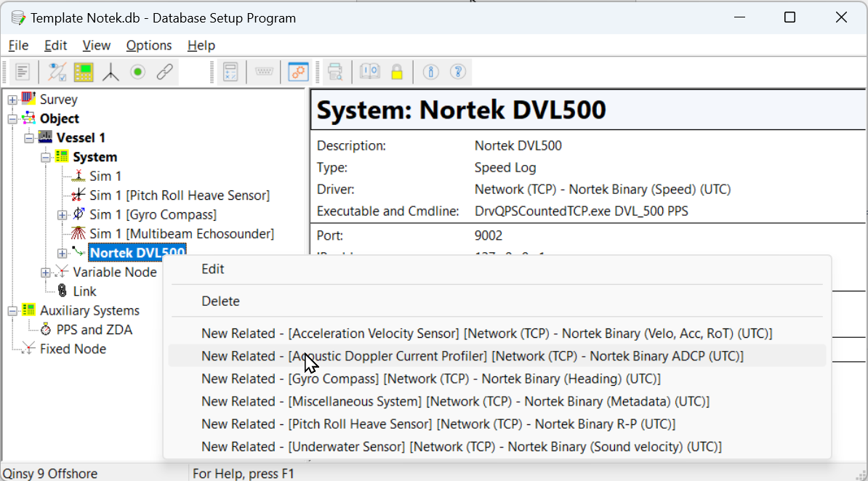Expand the Variable Node branch
The width and height of the screenshot is (868, 481).
46,272
